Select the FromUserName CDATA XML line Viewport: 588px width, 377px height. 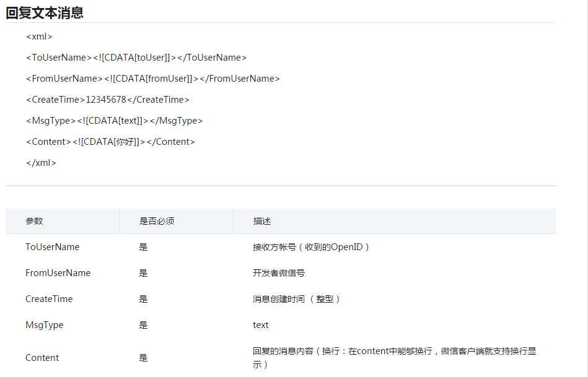point(153,79)
